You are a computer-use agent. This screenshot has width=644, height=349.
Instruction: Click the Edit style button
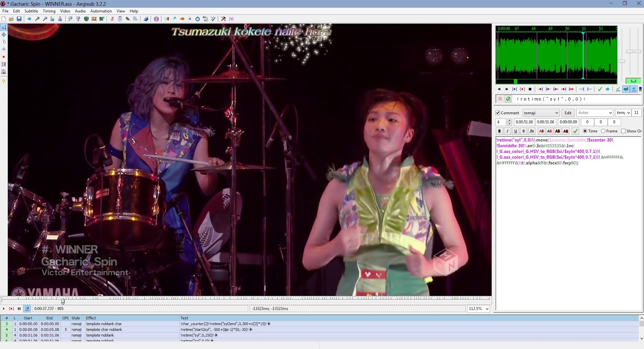tap(568, 113)
